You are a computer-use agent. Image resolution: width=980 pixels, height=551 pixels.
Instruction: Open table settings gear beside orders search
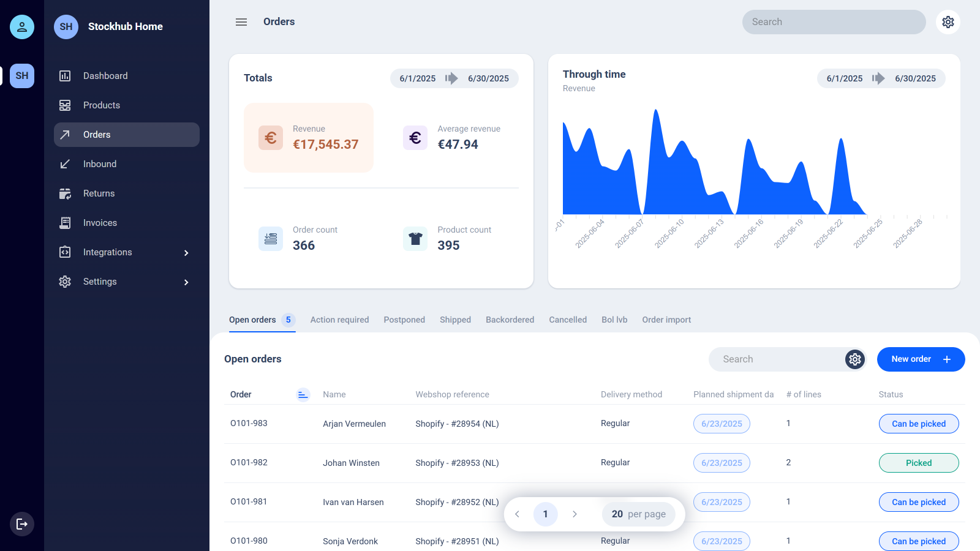[x=854, y=359]
